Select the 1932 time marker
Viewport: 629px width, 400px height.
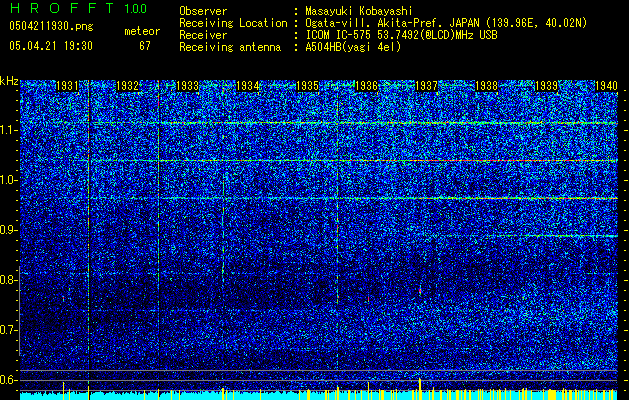pyautogui.click(x=127, y=86)
